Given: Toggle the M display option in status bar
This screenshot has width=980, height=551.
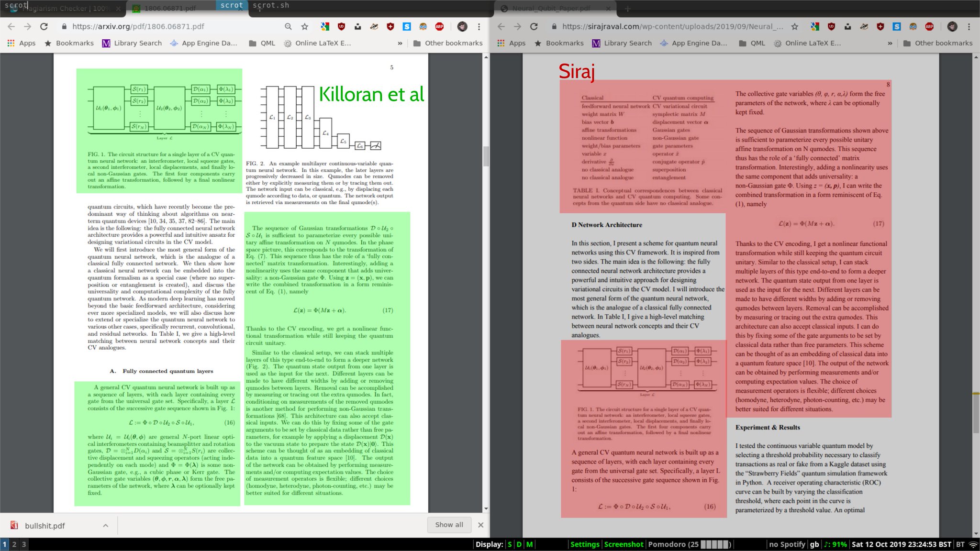Looking at the screenshot, I should pos(529,544).
